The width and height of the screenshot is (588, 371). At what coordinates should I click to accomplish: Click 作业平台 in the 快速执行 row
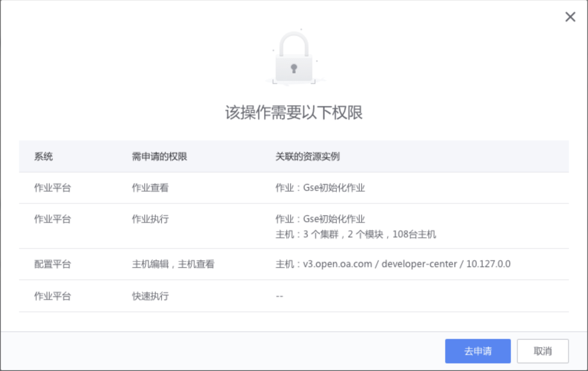tap(52, 296)
